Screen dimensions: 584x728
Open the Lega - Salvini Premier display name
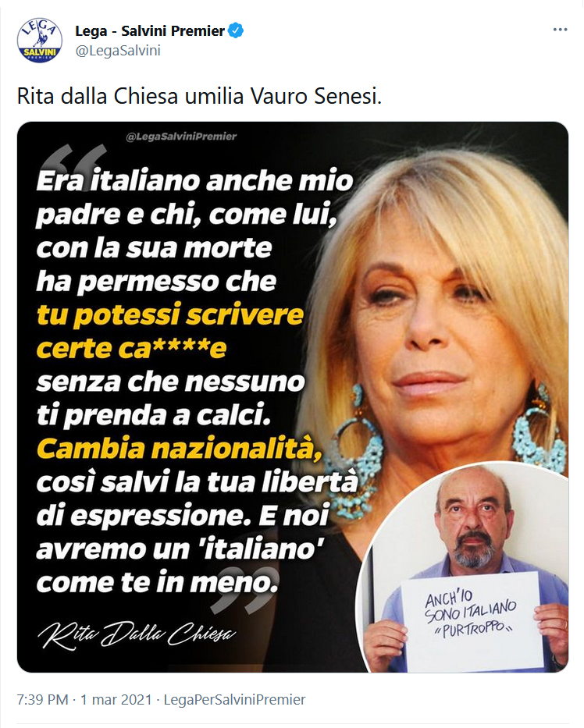(150, 31)
